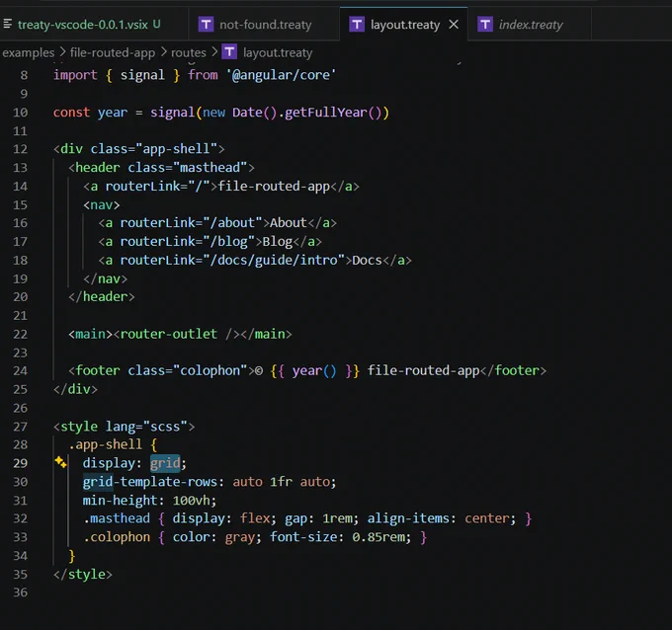The width and height of the screenshot is (672, 630).
Task: Click the "/about" routerLink value
Action: 232,223
